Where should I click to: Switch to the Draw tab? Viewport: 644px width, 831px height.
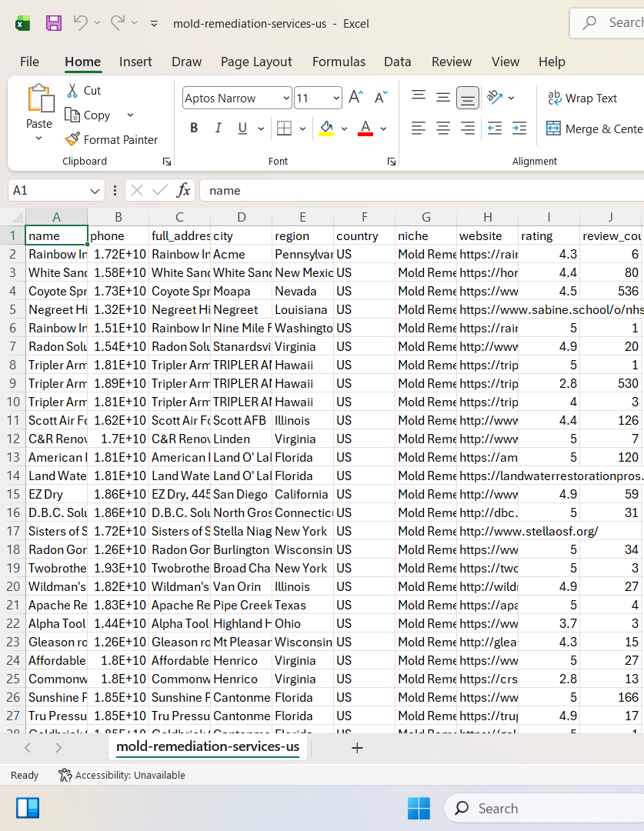click(186, 62)
